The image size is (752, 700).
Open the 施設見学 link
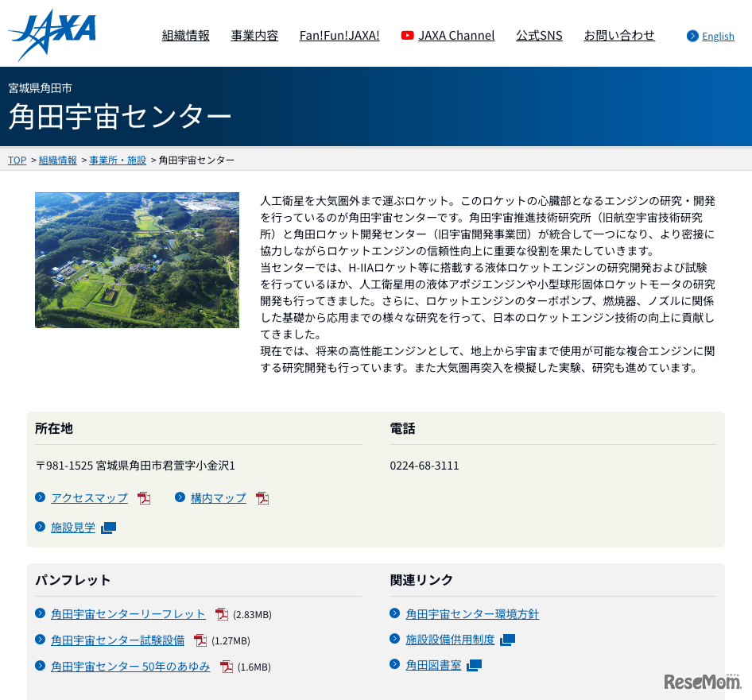(73, 528)
